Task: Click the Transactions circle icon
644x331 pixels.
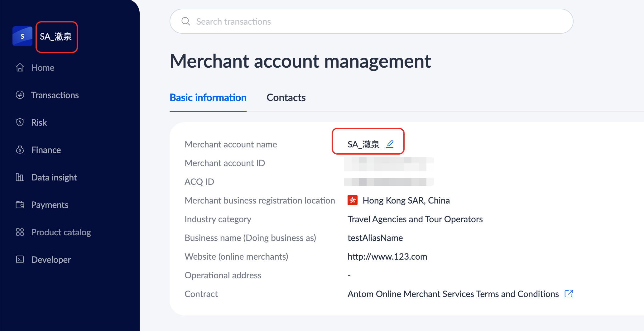Action: [x=20, y=95]
